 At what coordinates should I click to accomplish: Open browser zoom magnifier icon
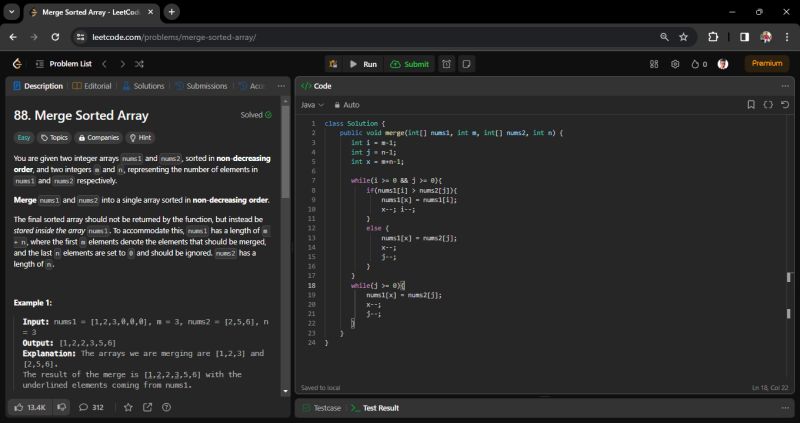(x=664, y=37)
